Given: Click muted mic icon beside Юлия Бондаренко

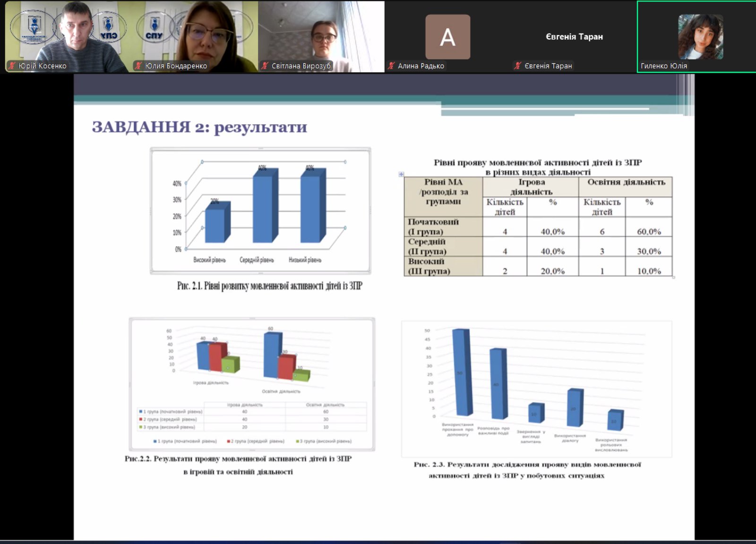Looking at the screenshot, I should [x=138, y=66].
